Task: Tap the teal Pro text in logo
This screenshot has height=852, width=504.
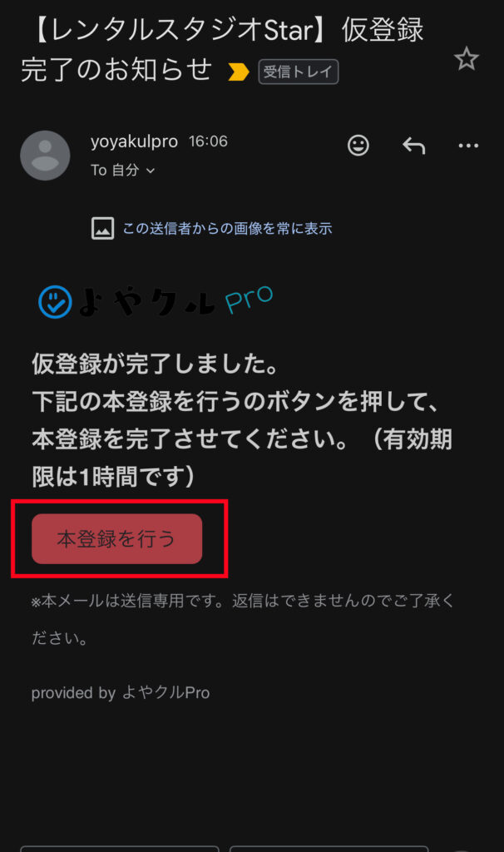Action: pos(249,299)
